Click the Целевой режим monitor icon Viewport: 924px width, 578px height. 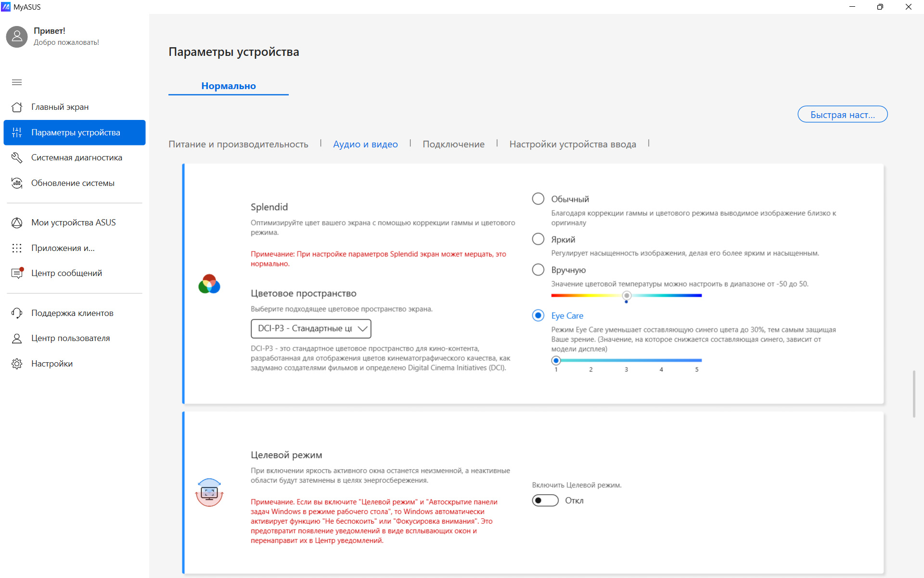click(x=209, y=492)
